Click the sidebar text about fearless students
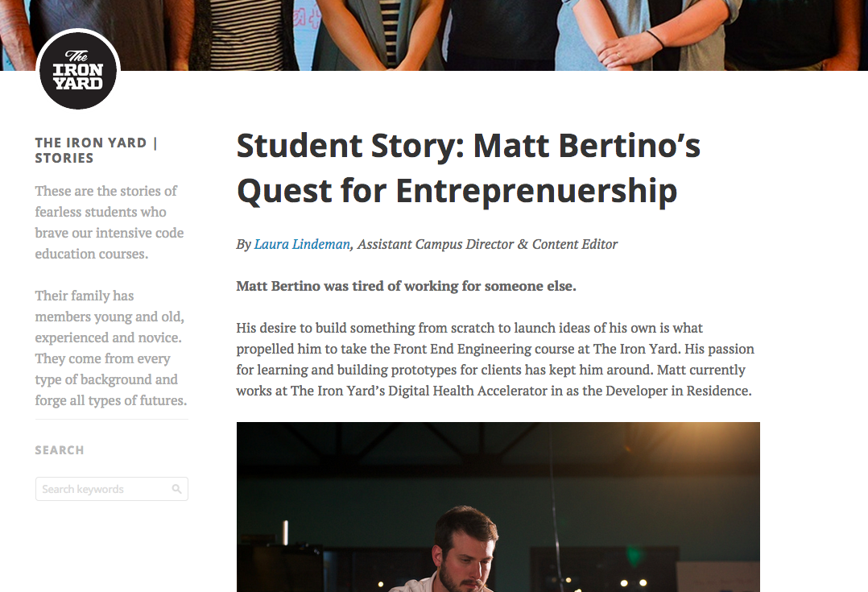The width and height of the screenshot is (868, 592). pos(109,222)
